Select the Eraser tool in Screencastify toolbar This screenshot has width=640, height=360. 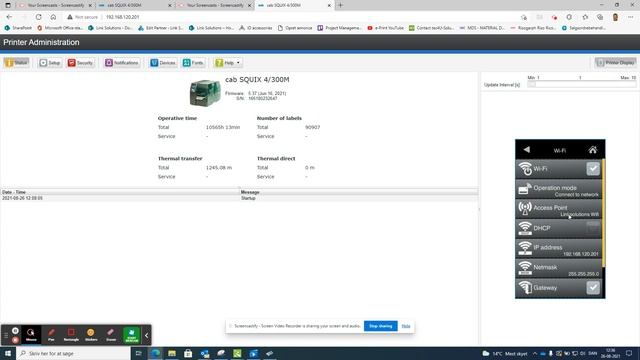coord(111,335)
